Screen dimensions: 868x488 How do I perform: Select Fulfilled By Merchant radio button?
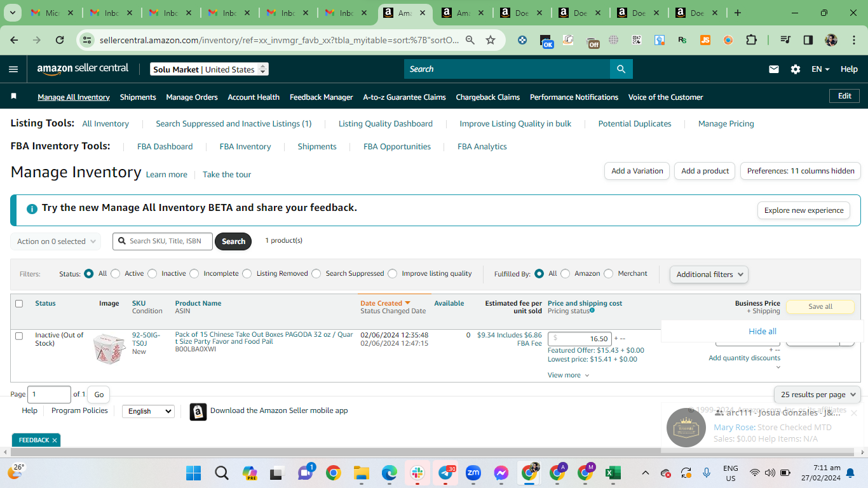(609, 274)
